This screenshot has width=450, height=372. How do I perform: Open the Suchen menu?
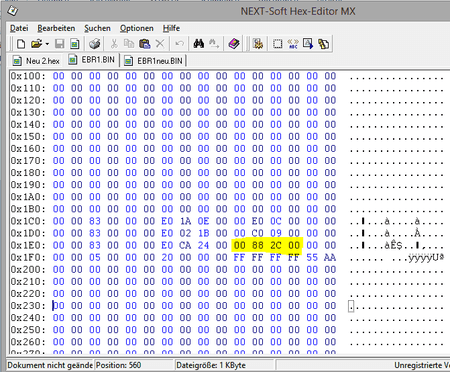tap(97, 28)
